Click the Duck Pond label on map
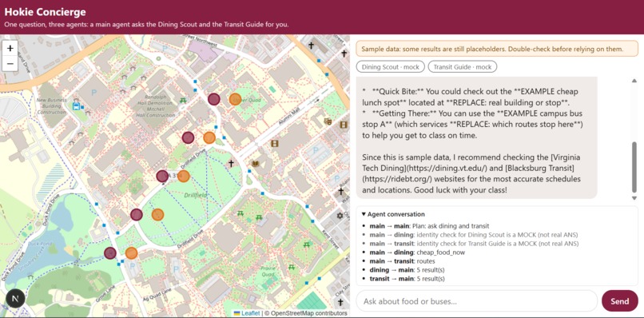 point(41,244)
